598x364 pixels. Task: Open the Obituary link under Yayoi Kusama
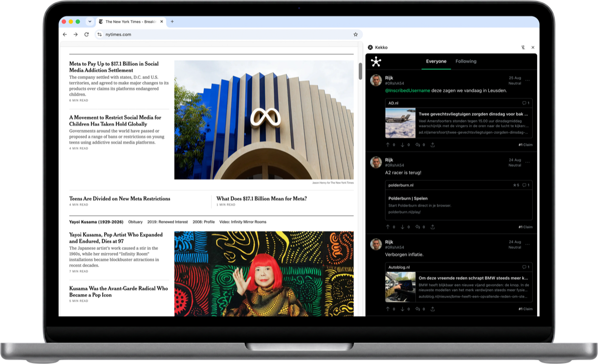[x=135, y=222]
